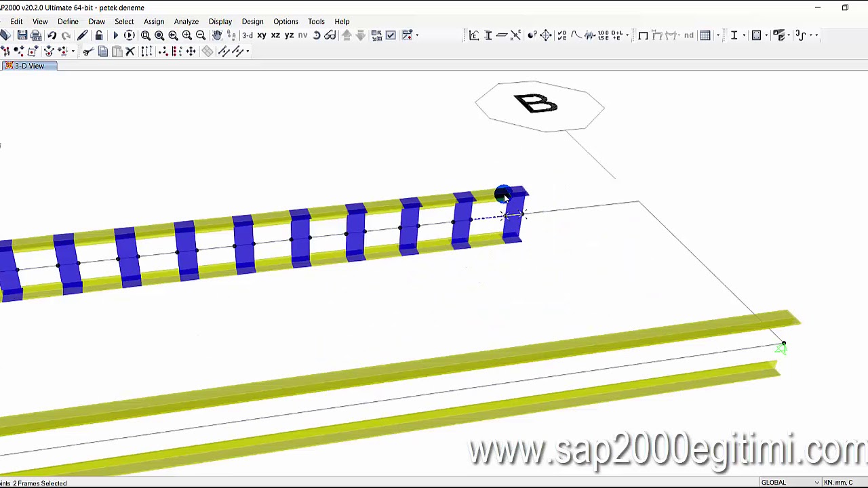Image resolution: width=868 pixels, height=488 pixels.
Task: Show the Undeformed Shape
Action: click(643, 35)
